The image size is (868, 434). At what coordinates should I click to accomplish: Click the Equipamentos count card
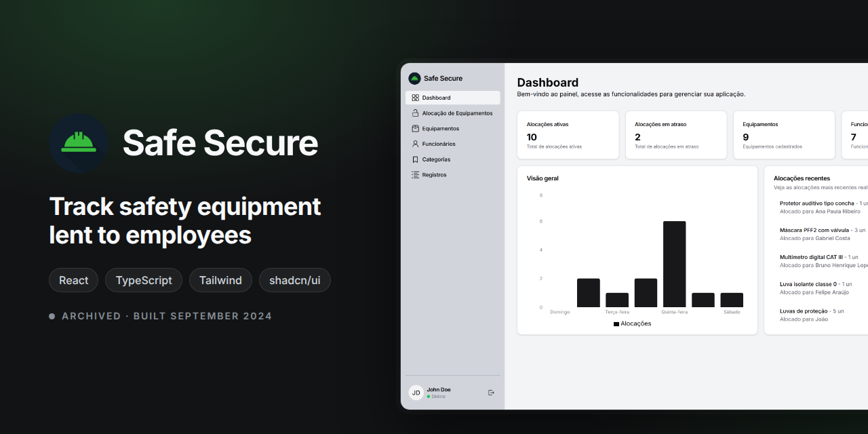[x=784, y=135]
